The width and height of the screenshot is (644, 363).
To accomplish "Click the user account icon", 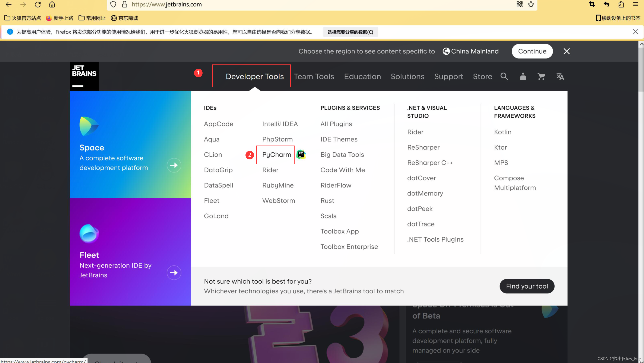I will [x=523, y=76].
